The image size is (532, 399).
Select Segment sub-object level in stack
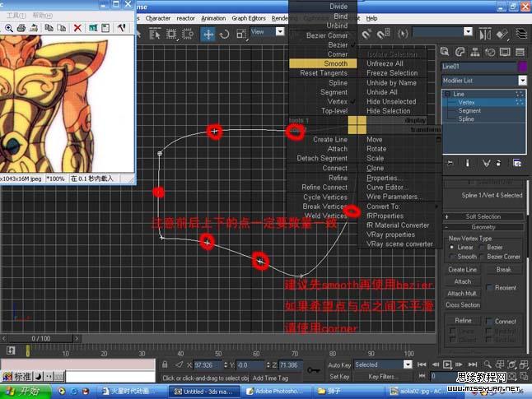(469, 110)
